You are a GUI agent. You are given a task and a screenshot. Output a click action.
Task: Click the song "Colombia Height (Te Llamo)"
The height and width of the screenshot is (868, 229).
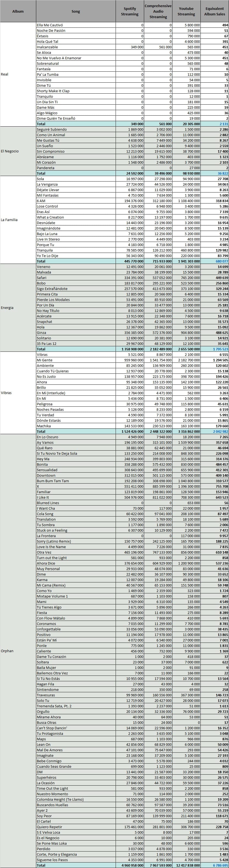point(60,799)
